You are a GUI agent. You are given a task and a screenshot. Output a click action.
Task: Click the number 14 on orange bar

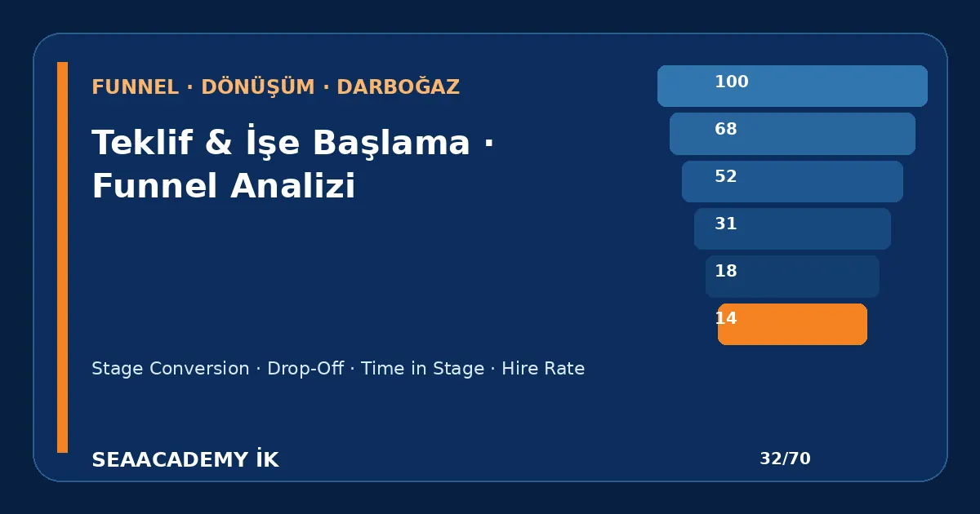tap(726, 319)
